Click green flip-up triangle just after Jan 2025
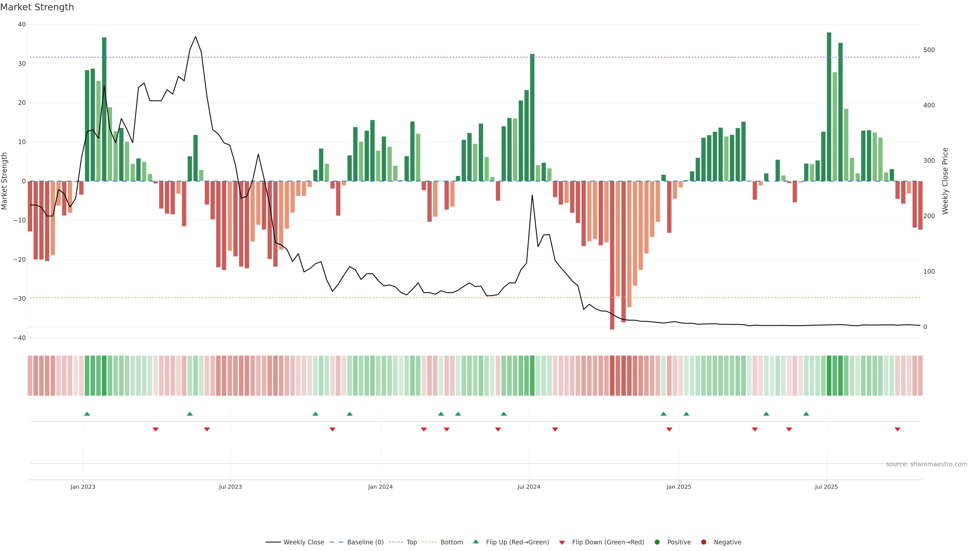The height and width of the screenshot is (551, 980). pos(686,414)
